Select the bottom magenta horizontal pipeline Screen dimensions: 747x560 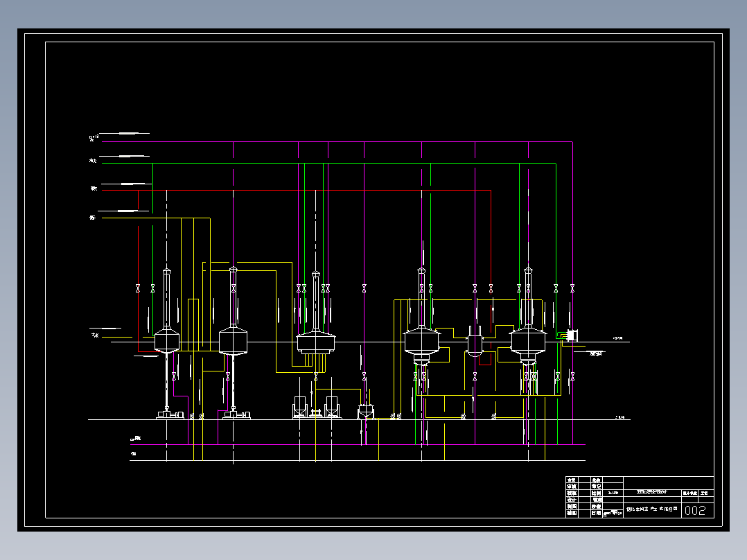(x=358, y=444)
